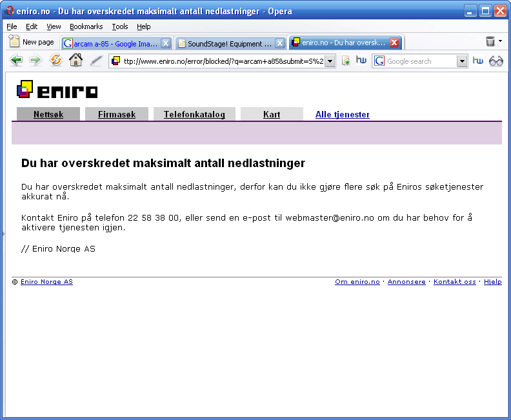Click the '// Eniro Norge AS' signature text
511x420 pixels.
(x=58, y=248)
